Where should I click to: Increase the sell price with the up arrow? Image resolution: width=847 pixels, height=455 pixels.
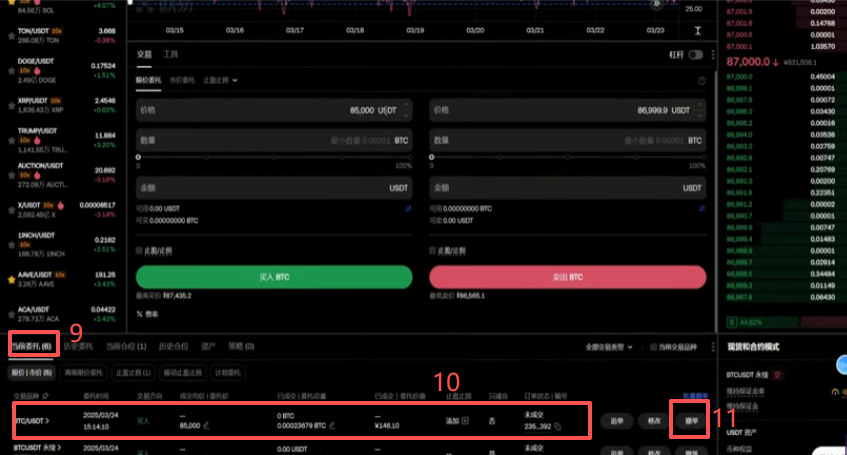pyautogui.click(x=700, y=105)
